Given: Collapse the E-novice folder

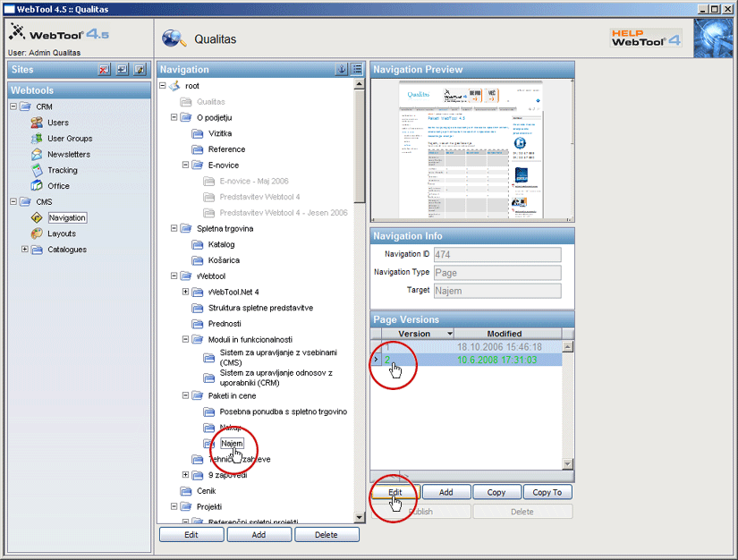Looking at the screenshot, I should click(186, 165).
